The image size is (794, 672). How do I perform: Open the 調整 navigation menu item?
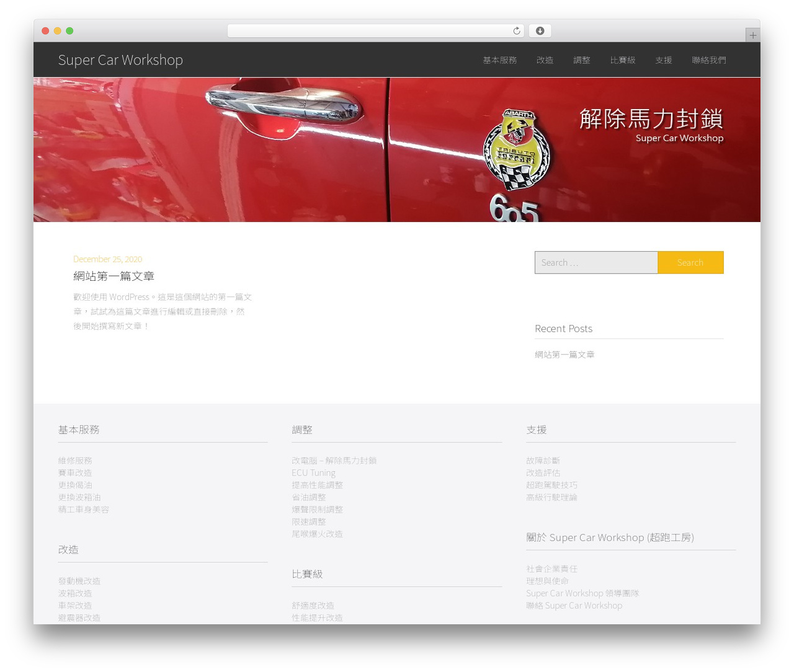click(x=582, y=60)
